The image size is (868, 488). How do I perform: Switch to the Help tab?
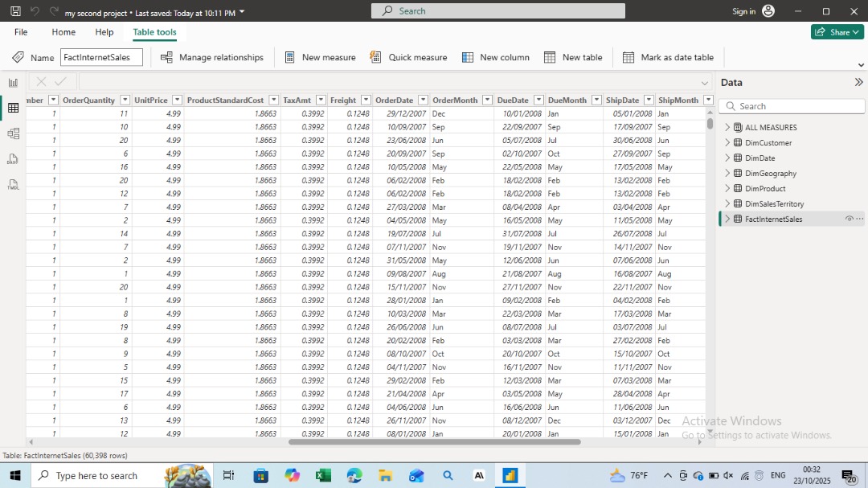coord(104,32)
